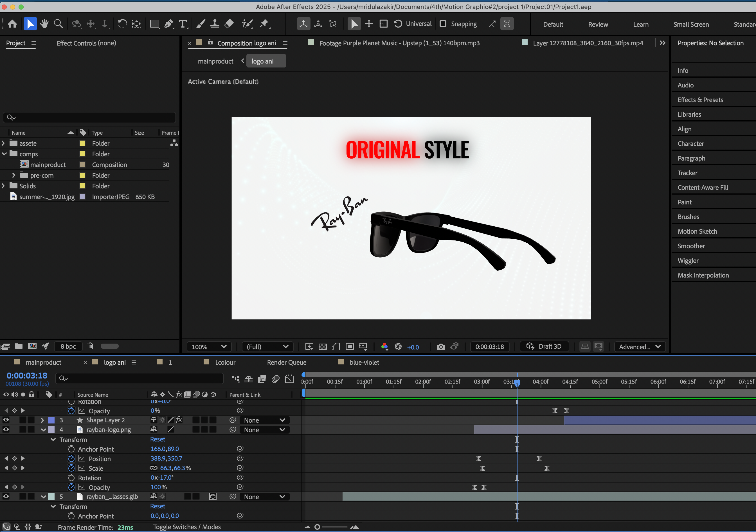
Task: Click the Home icon
Action: 12,24
